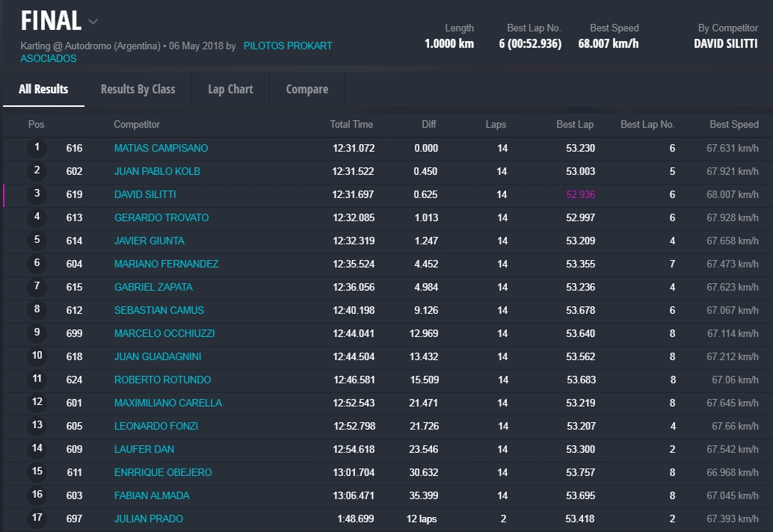773x532 pixels.
Task: Open competitor JUAN PABLO KOLB
Action: pyautogui.click(x=157, y=171)
